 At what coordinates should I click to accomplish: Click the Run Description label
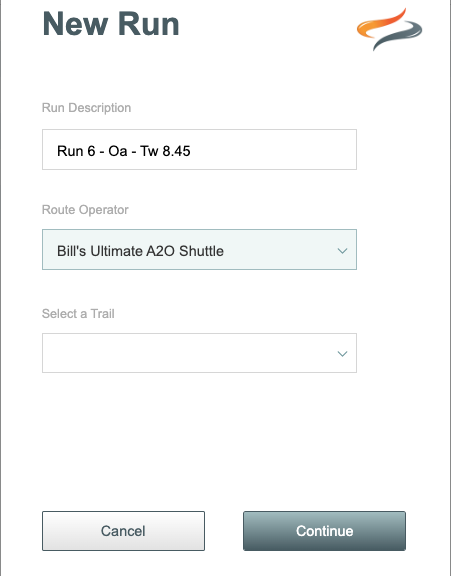tap(86, 108)
